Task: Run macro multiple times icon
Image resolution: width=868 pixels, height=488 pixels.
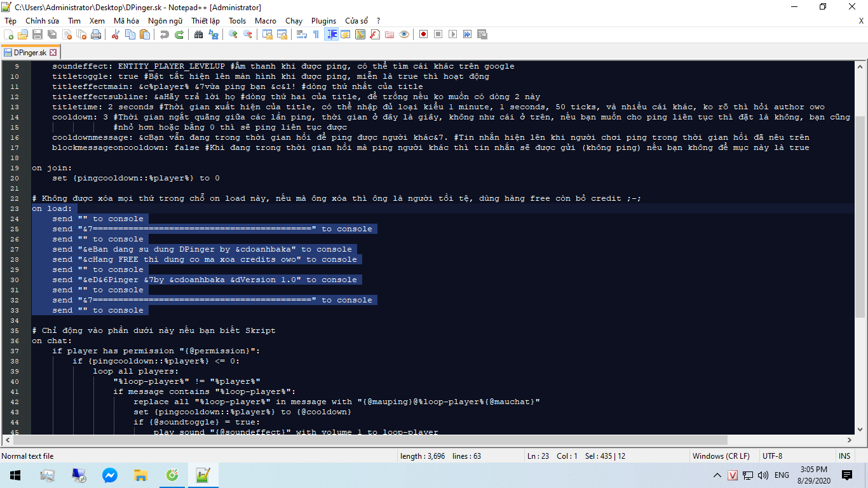Action: coord(468,34)
